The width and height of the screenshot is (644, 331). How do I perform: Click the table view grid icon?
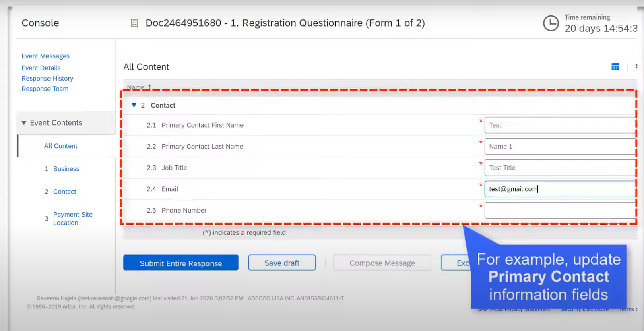(615, 67)
